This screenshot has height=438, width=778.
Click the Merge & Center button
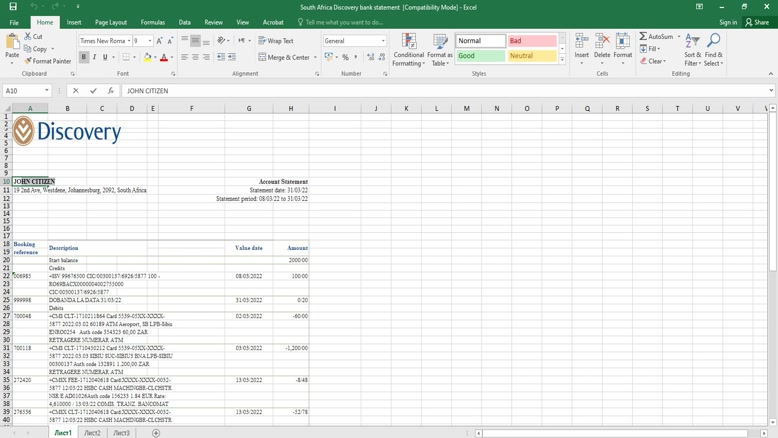(x=285, y=58)
